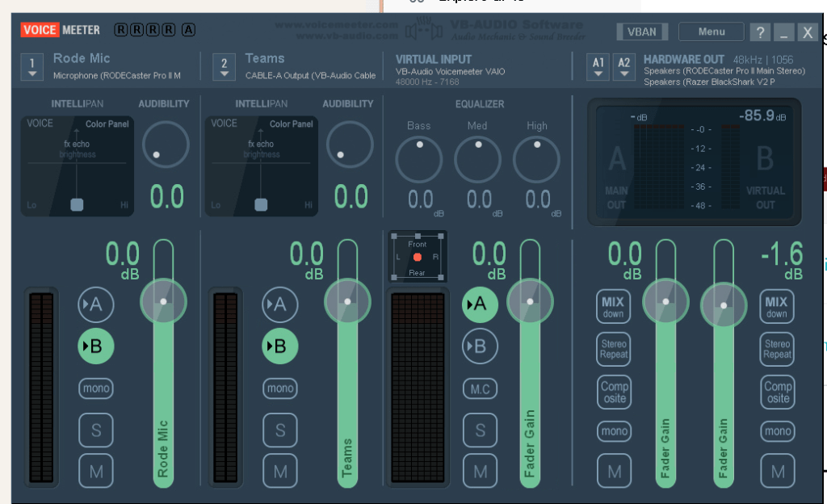This screenshot has height=504, width=827.
Task: Click the question mark help button
Action: [x=760, y=32]
